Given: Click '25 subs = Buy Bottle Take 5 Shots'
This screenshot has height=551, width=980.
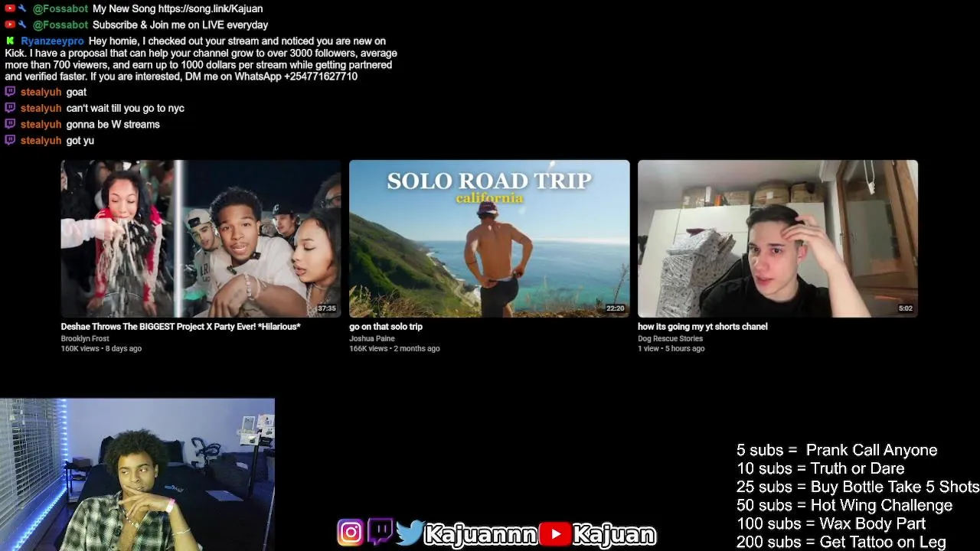Looking at the screenshot, I should pos(857,487).
